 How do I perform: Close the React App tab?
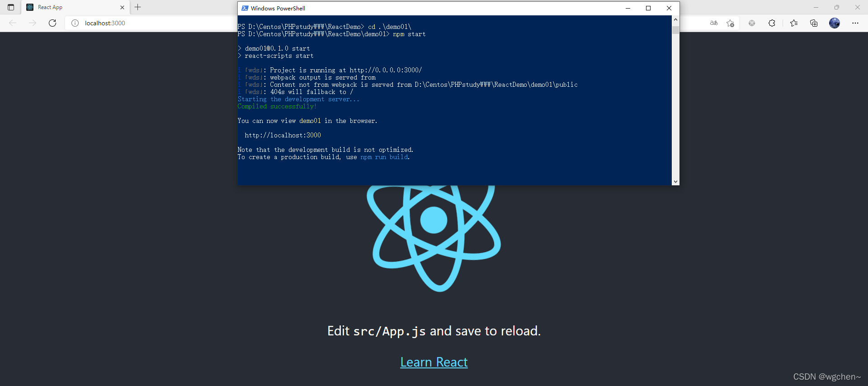(x=122, y=7)
